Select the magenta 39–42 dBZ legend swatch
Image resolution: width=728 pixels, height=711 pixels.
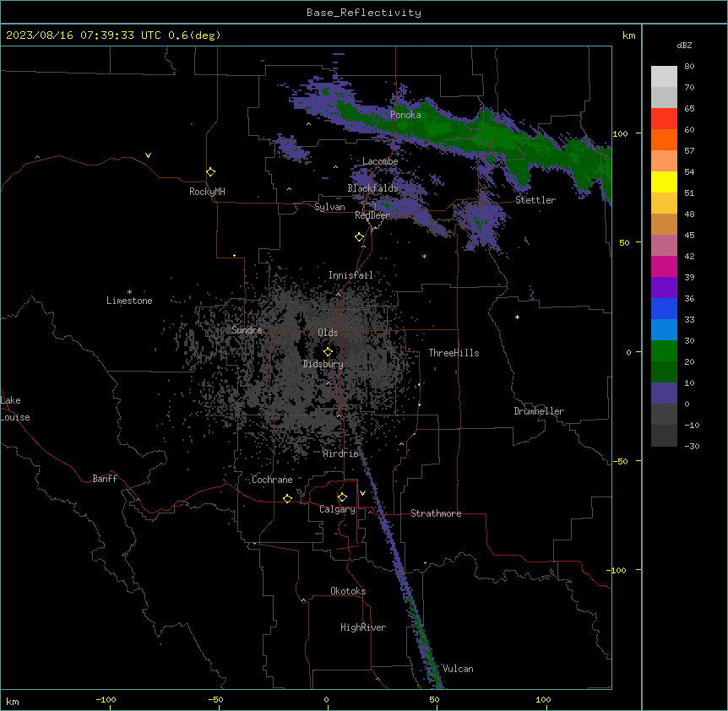[x=664, y=266]
